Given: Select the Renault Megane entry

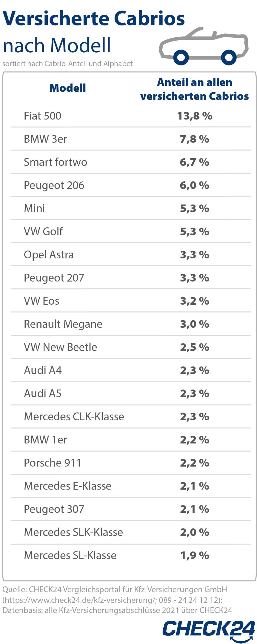Looking at the screenshot, I should pos(63,324).
